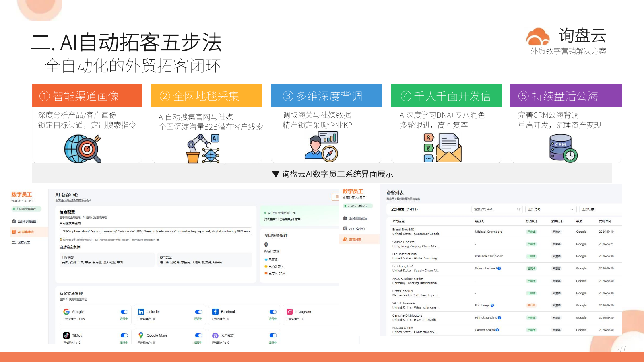Click the 业务规则配置 bag icon in 潜客列表 panel sidebar
This screenshot has height=362, width=644.
pos(345,218)
